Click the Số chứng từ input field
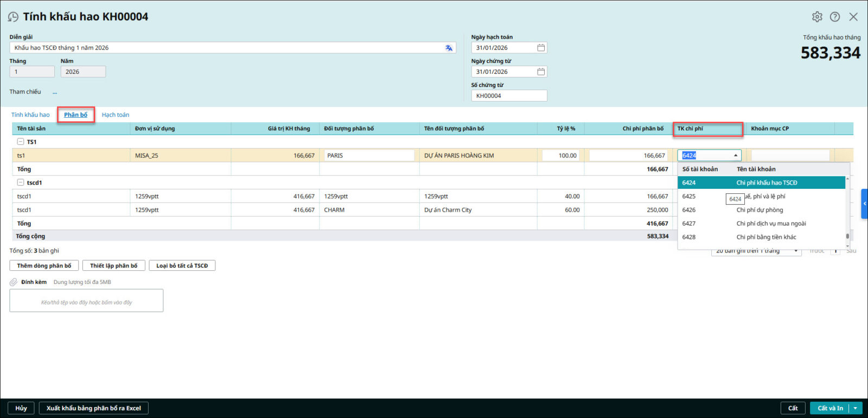The image size is (868, 418). tap(508, 96)
